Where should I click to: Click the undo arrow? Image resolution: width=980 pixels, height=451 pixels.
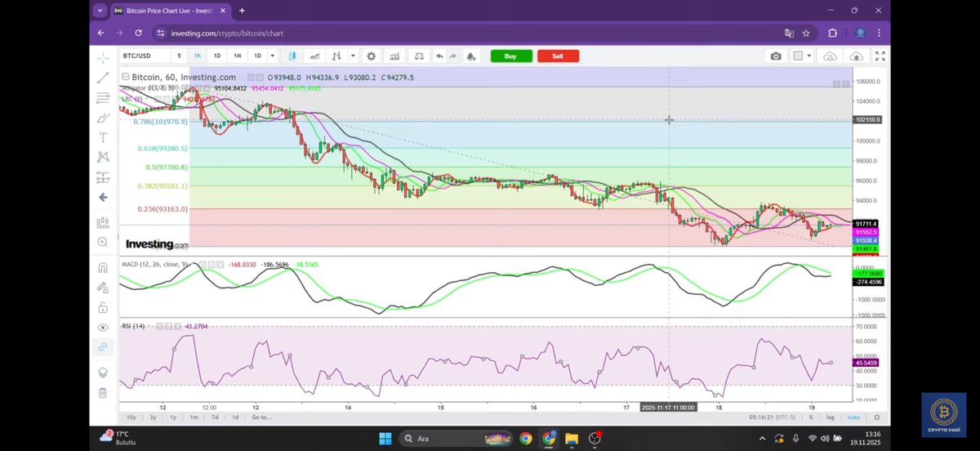[x=439, y=56]
